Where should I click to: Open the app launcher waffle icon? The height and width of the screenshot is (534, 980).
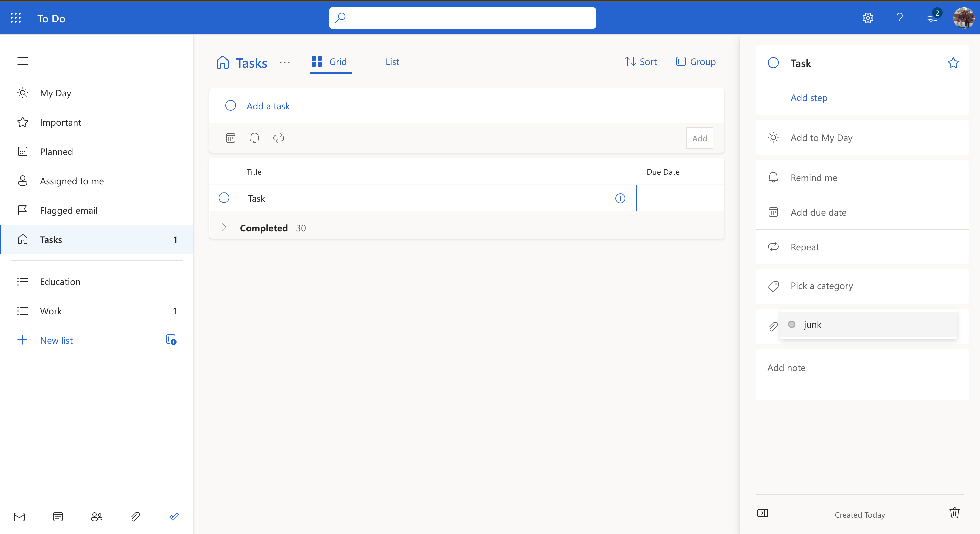(x=16, y=18)
